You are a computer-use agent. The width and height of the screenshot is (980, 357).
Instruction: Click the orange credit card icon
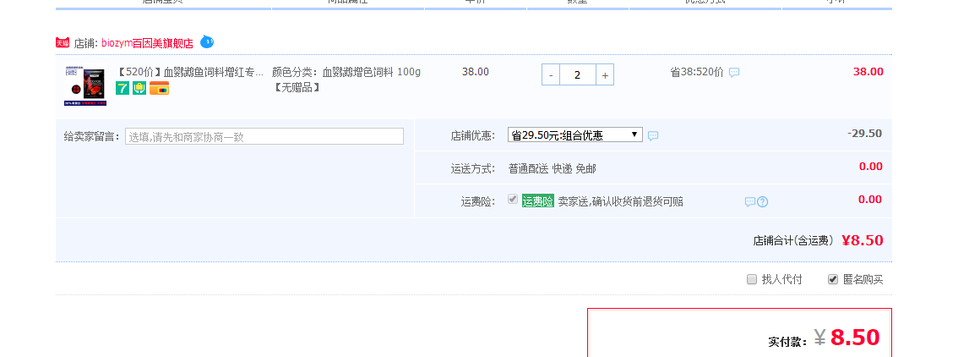(159, 88)
